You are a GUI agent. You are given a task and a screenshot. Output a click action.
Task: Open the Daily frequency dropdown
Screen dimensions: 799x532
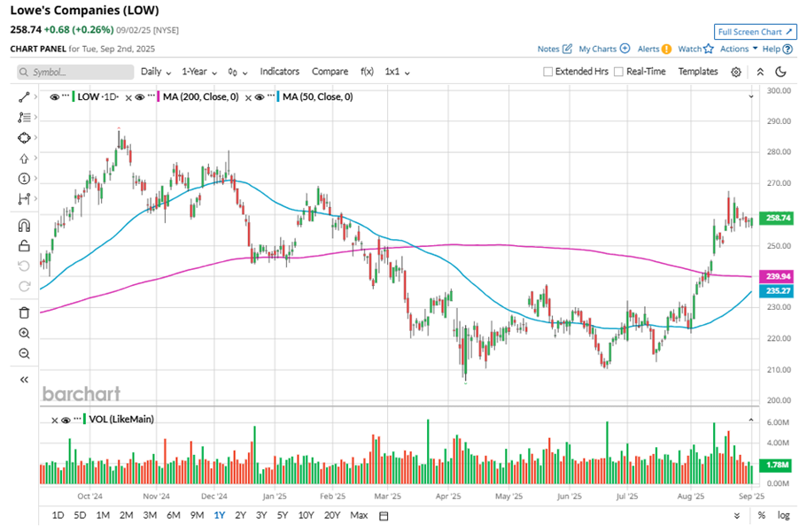tap(156, 72)
